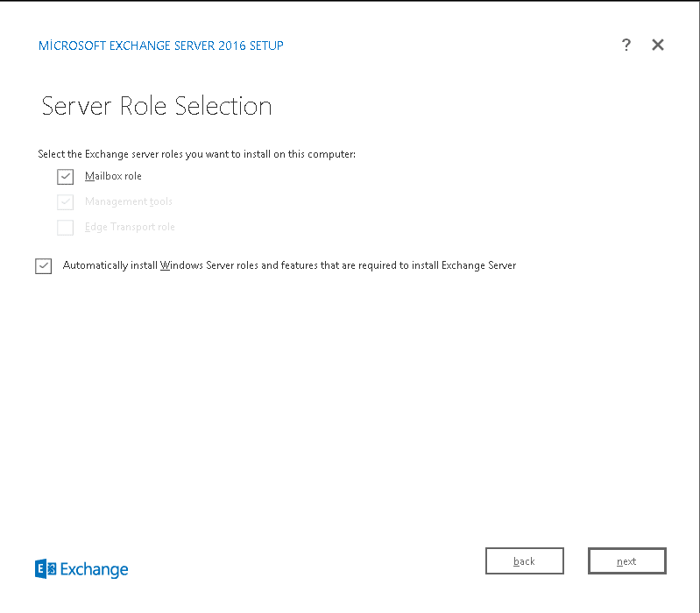This screenshot has height=613, width=700.
Task: Click the Microsoft Exchange Server 2016 Setup title
Action: (160, 46)
